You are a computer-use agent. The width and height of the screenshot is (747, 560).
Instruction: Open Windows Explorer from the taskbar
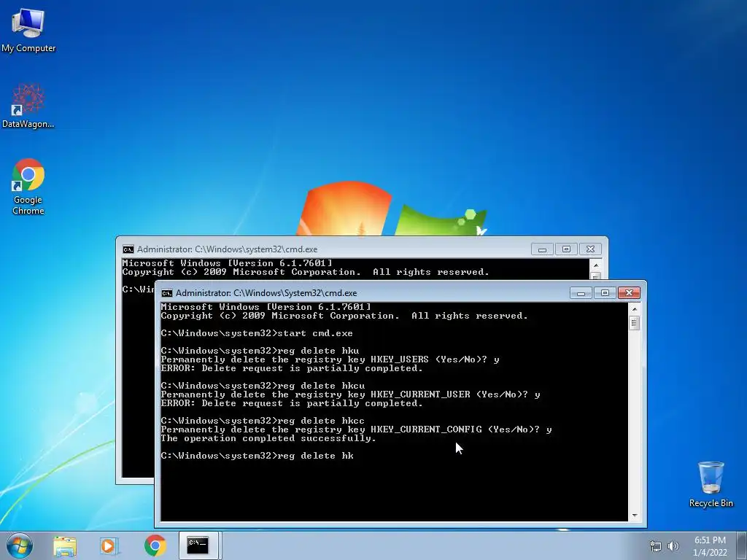[65, 546]
